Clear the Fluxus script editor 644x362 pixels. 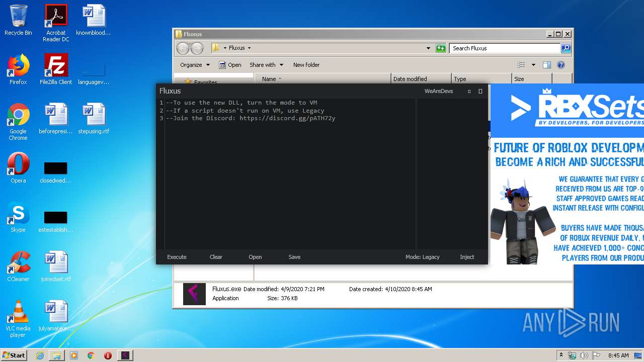pyautogui.click(x=216, y=257)
